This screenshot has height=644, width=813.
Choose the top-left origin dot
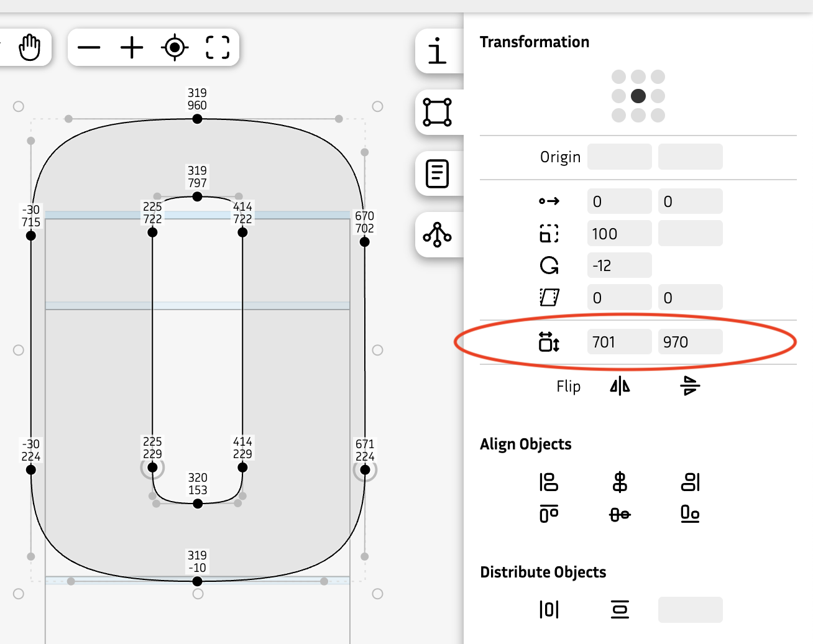618,75
